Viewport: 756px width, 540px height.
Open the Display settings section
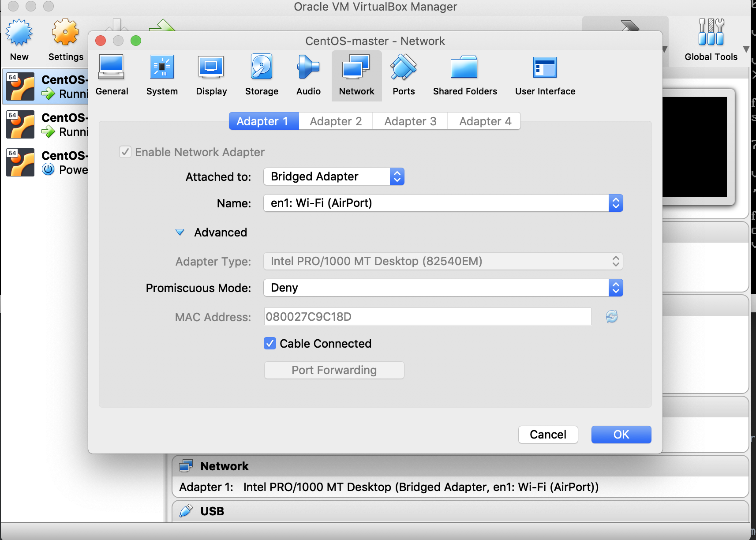click(x=211, y=75)
